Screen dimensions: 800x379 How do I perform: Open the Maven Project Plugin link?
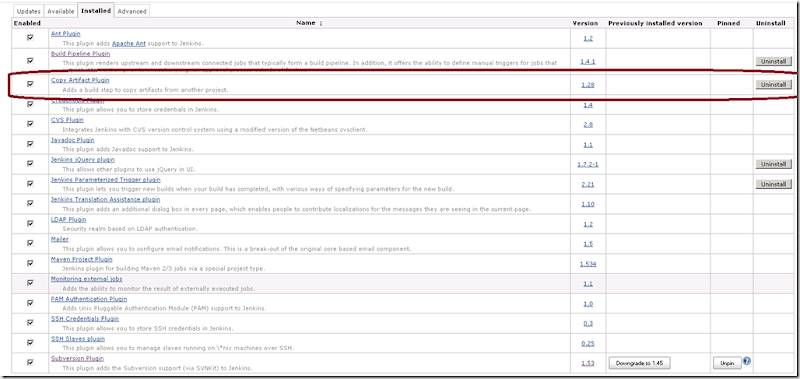click(82, 259)
